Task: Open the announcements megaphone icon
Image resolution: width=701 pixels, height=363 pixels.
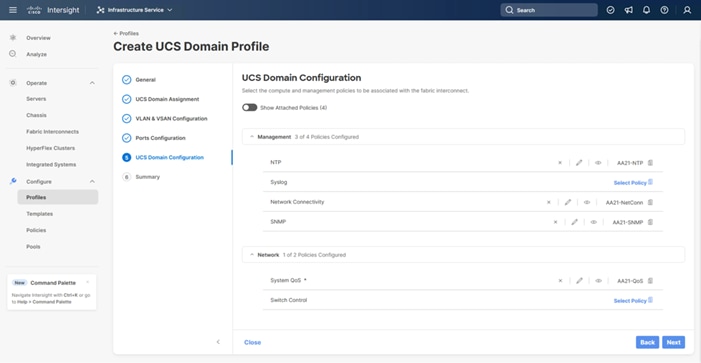Action: (x=629, y=10)
